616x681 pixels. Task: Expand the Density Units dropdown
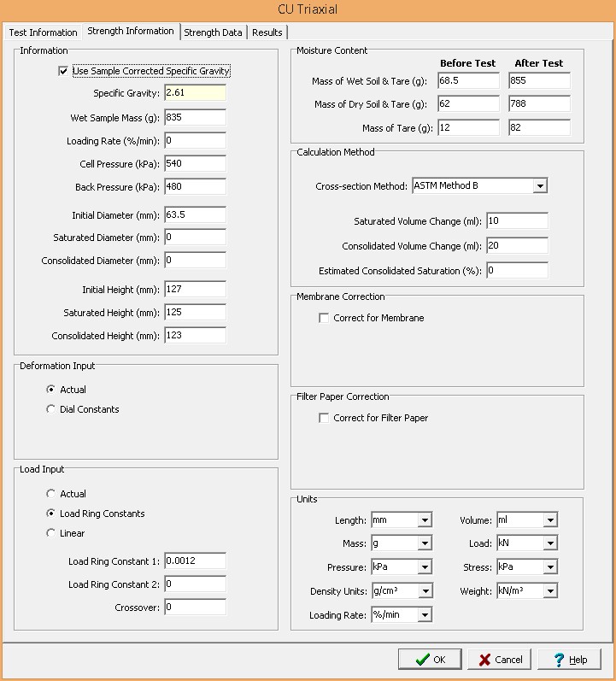pos(425,591)
